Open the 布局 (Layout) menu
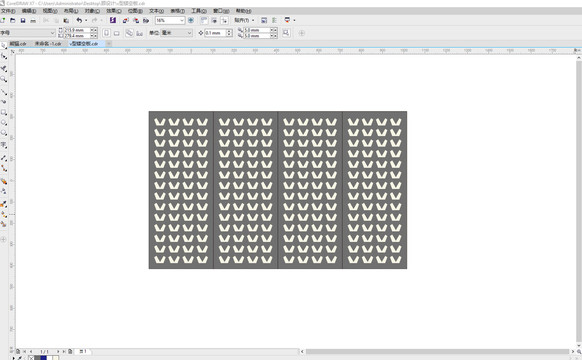This screenshot has height=360, width=582. coord(71,11)
